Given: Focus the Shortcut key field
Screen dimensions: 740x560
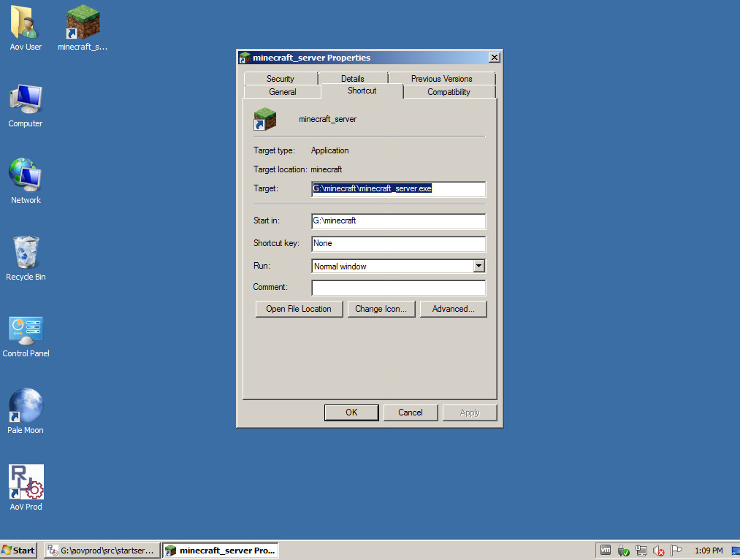Looking at the screenshot, I should [398, 243].
